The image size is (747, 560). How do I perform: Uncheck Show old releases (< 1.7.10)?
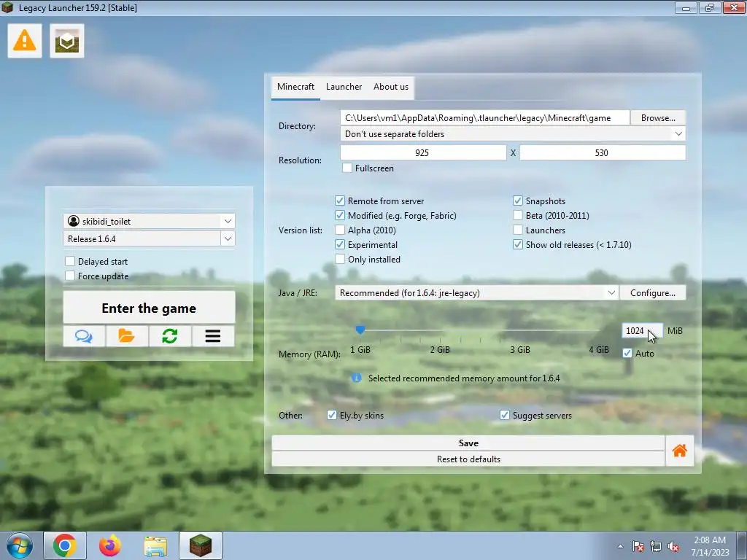(517, 245)
